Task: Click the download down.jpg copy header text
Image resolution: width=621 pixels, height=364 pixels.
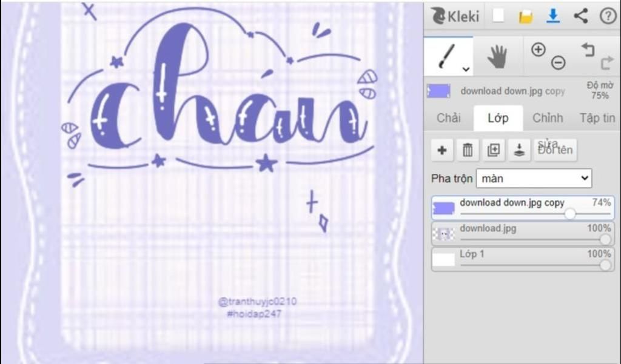Action: [x=512, y=91]
